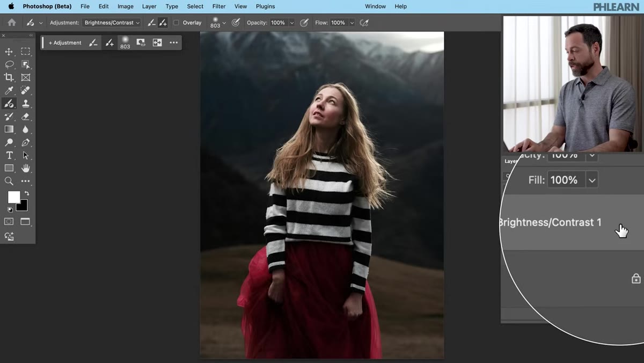This screenshot has height=363, width=644.
Task: Open the Adjustment Brightness/Contrast dropdown
Action: click(112, 23)
